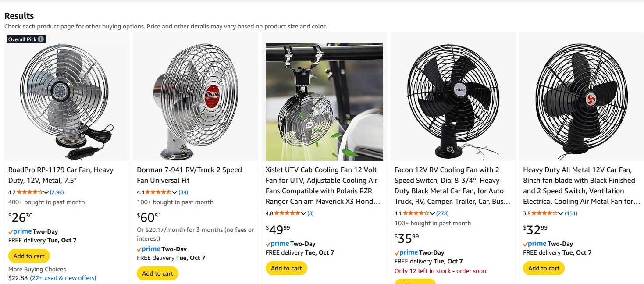Click the Facon fan star rating
644x284 pixels.
[416, 213]
